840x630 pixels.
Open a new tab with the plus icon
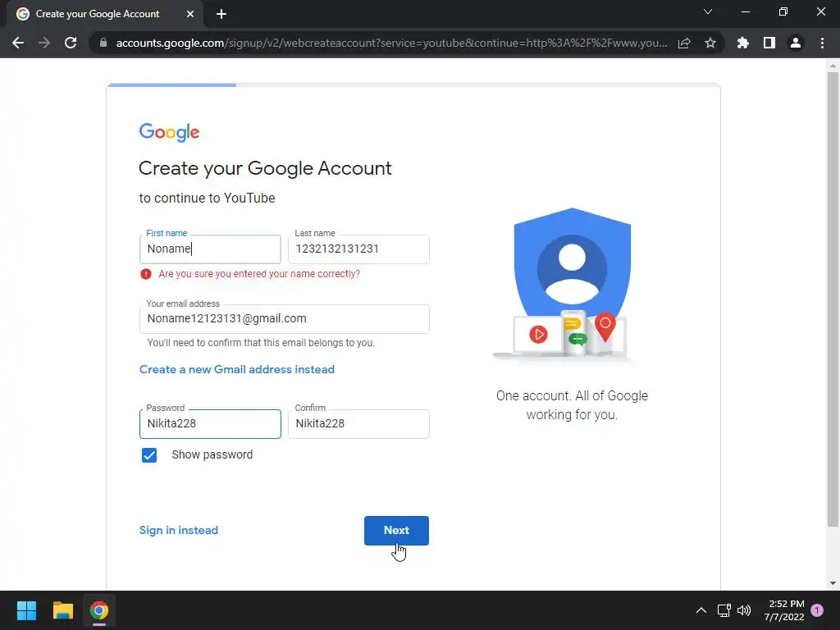click(221, 14)
